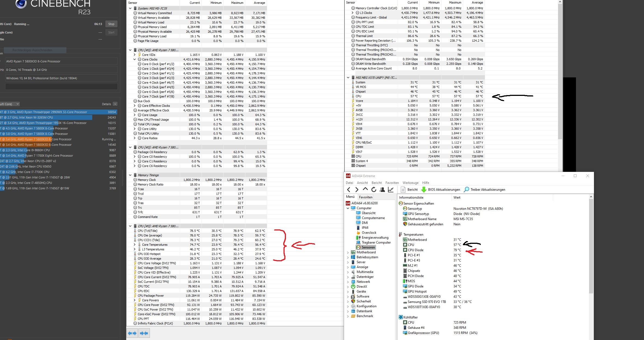
Task: Select Computername in the AIDA64 tree
Action: tap(373, 218)
